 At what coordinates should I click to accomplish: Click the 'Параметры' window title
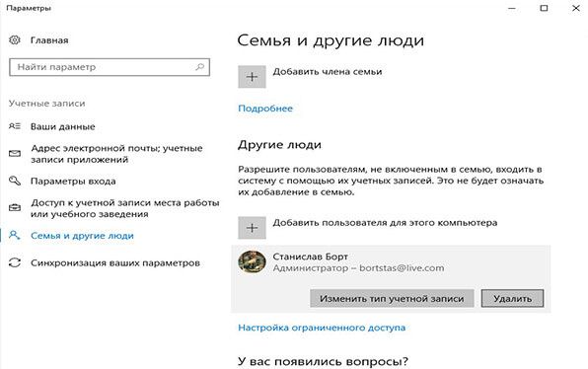[29, 8]
